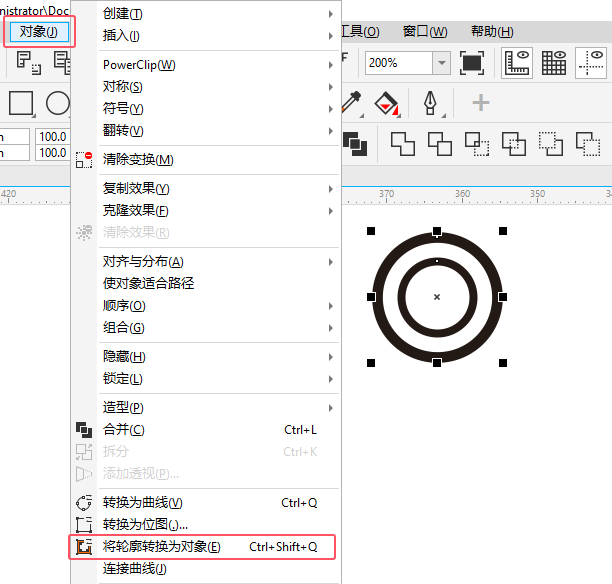612x584 pixels.
Task: Expand the arrow beside PowerClip(W)
Action: pyautogui.click(x=331, y=65)
